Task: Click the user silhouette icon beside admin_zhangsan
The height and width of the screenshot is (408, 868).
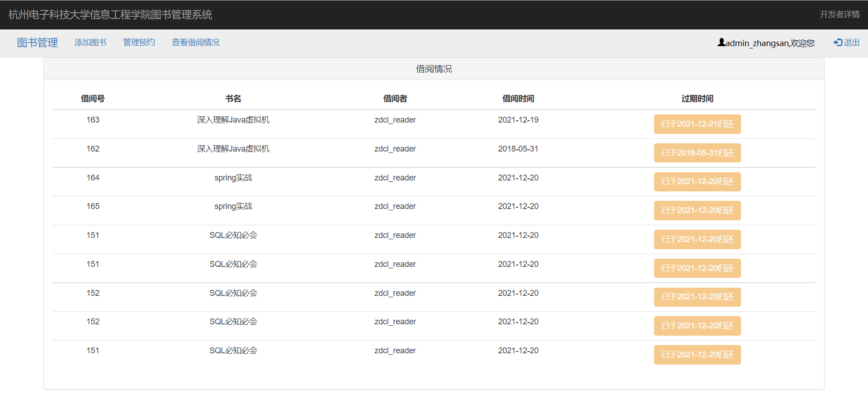Action: click(722, 42)
